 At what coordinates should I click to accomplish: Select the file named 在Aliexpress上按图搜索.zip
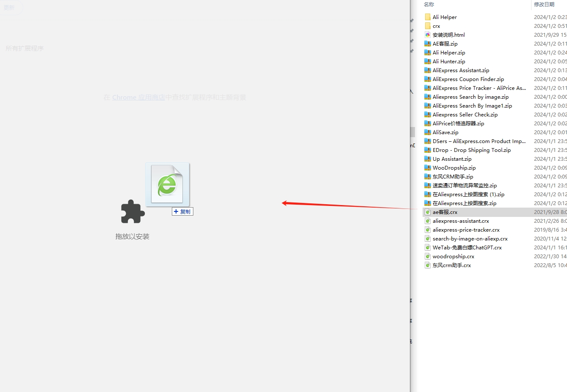(x=464, y=203)
